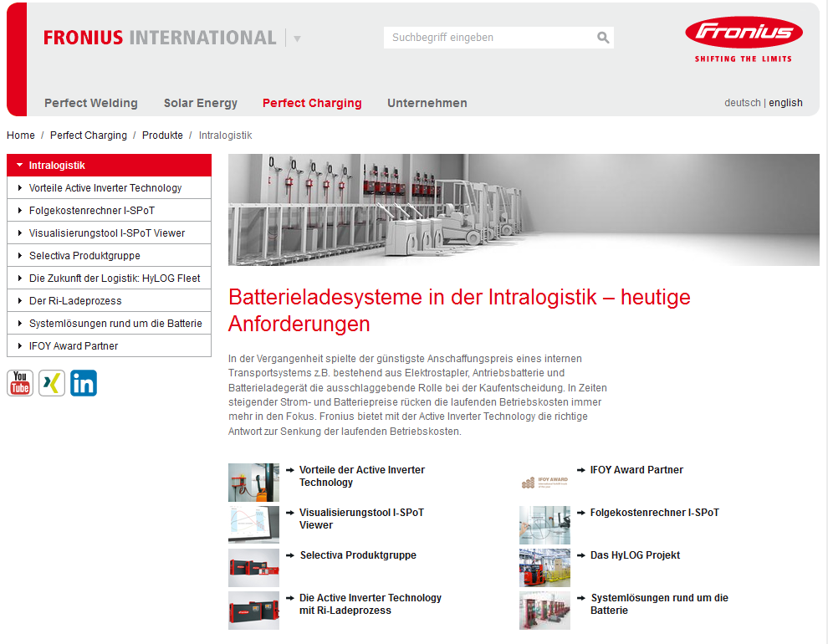This screenshot has width=828, height=644.
Task: Collapse the Intralogistik sidebar header arrow
Action: [x=19, y=166]
